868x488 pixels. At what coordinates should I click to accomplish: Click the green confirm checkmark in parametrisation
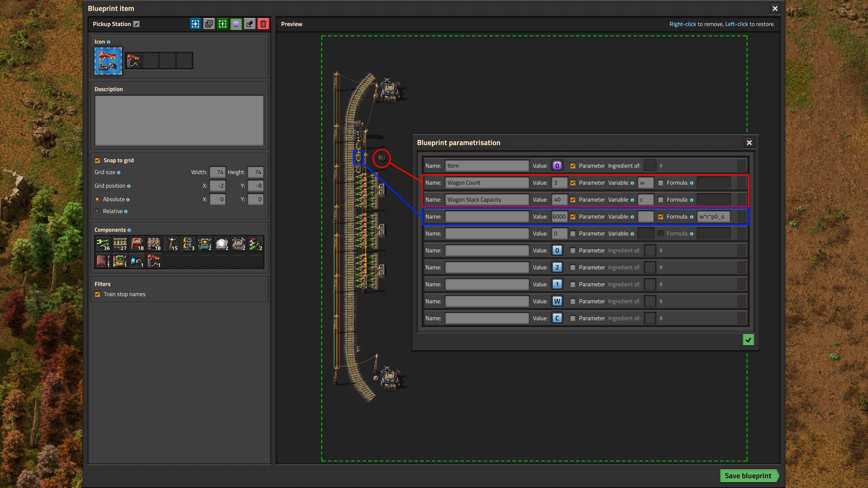[748, 340]
